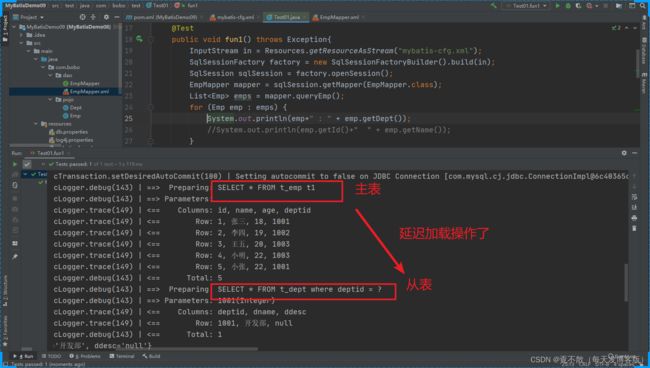This screenshot has width=650, height=368.
Task: Collapse the dao package
Action: coord(50,75)
